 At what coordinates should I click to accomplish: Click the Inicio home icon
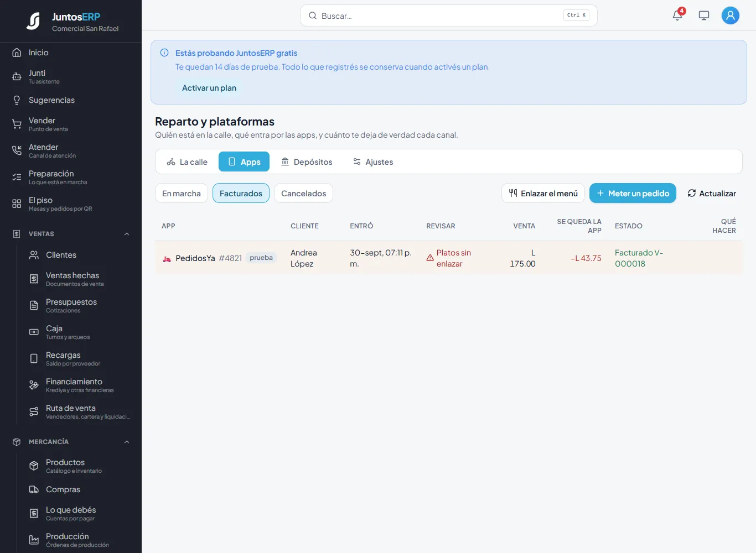[17, 53]
